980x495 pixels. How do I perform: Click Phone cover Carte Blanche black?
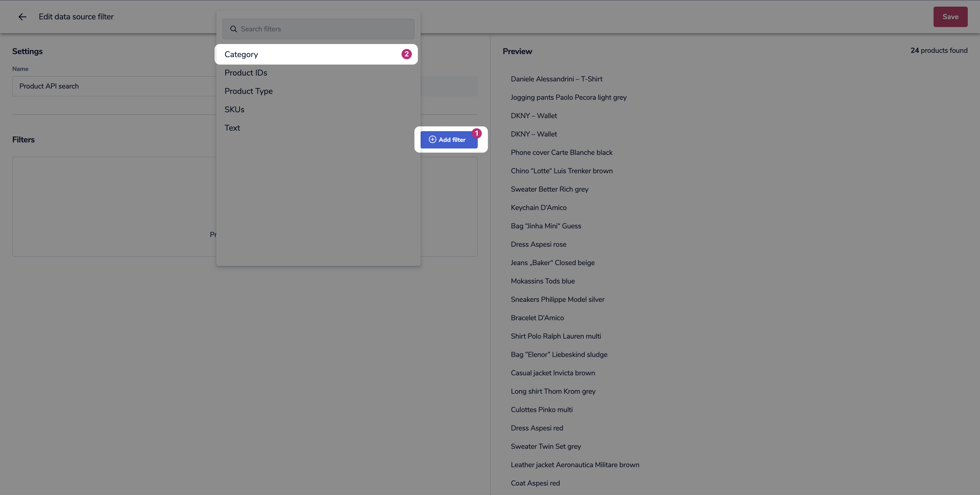561,153
